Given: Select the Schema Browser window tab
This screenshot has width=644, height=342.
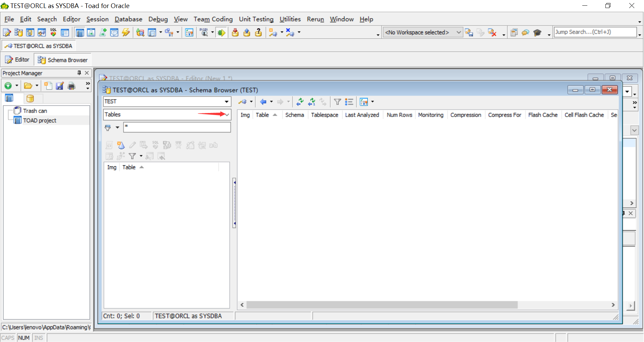Looking at the screenshot, I should click(x=63, y=60).
